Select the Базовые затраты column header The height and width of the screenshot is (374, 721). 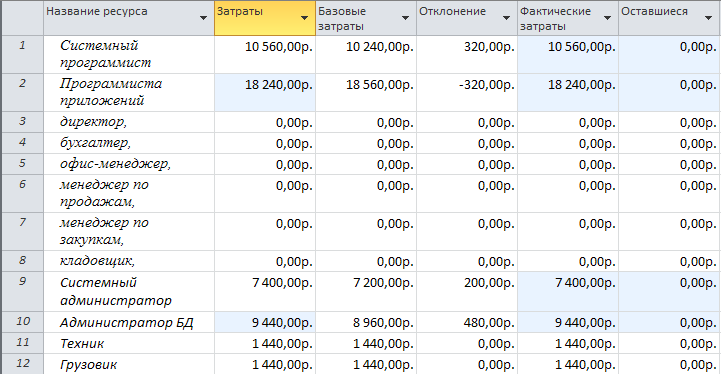point(366,18)
